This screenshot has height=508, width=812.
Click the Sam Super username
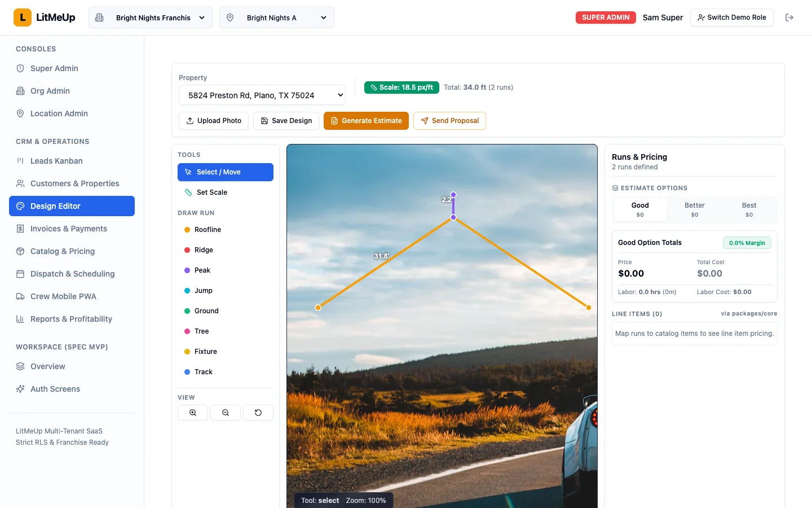pyautogui.click(x=663, y=17)
